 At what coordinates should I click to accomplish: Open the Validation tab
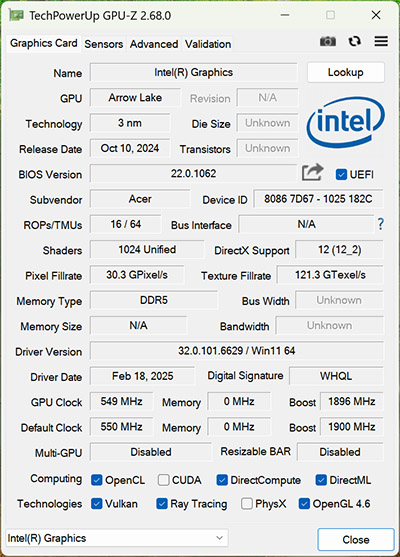click(208, 44)
